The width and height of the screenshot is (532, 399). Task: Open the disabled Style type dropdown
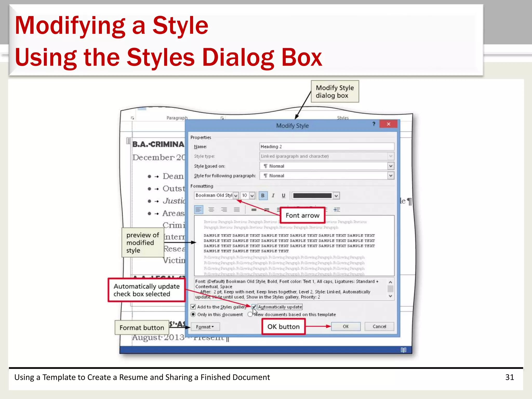(391, 156)
